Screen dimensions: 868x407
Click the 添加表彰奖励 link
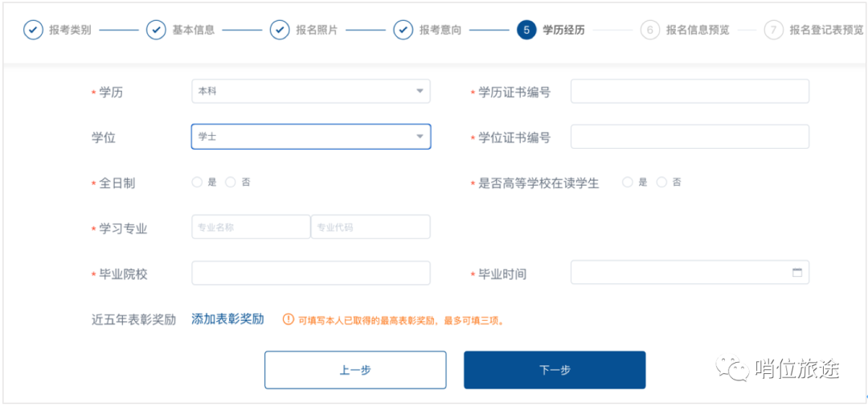pyautogui.click(x=227, y=319)
